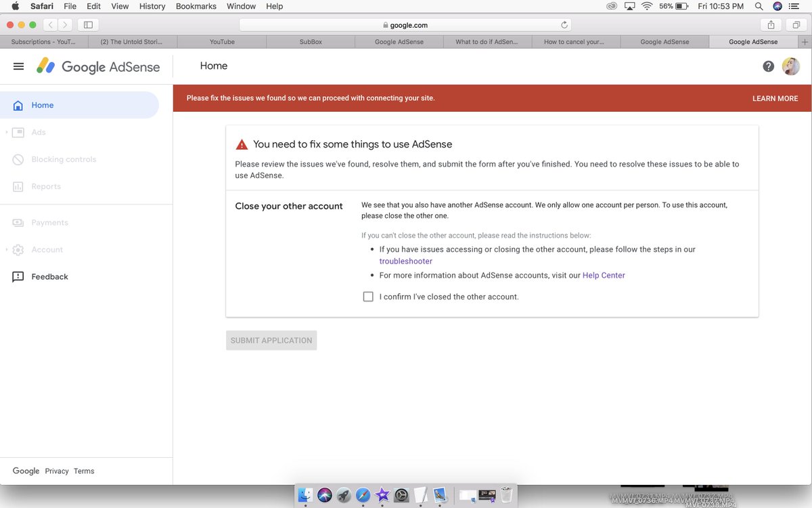
Task: Launch iMovie from the Dock
Action: click(x=382, y=495)
